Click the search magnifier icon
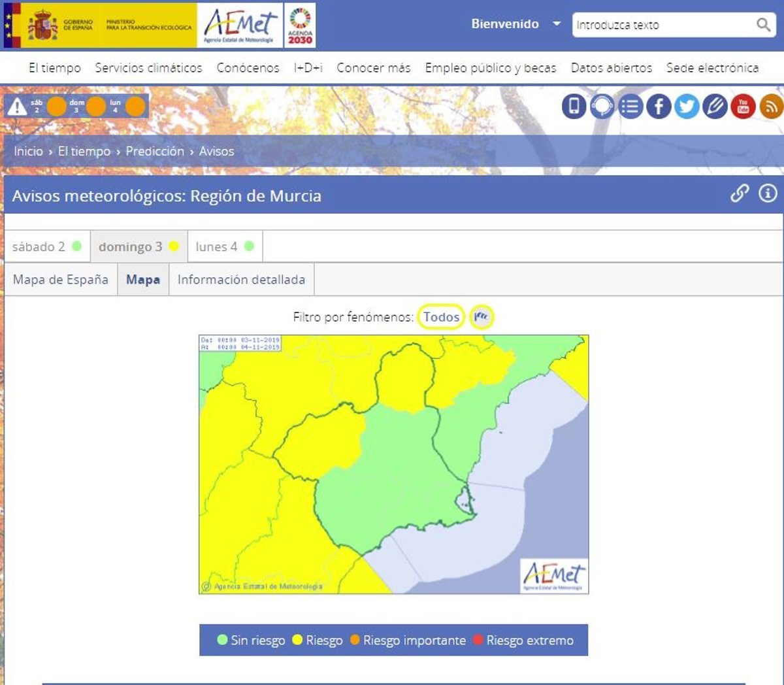Screen dimensions: 784x685 (762, 25)
